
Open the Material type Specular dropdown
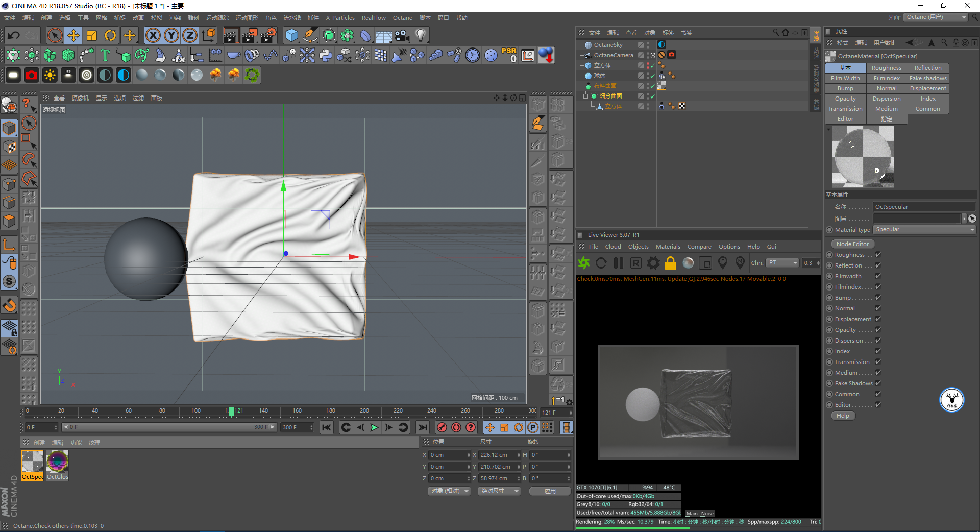(x=924, y=230)
